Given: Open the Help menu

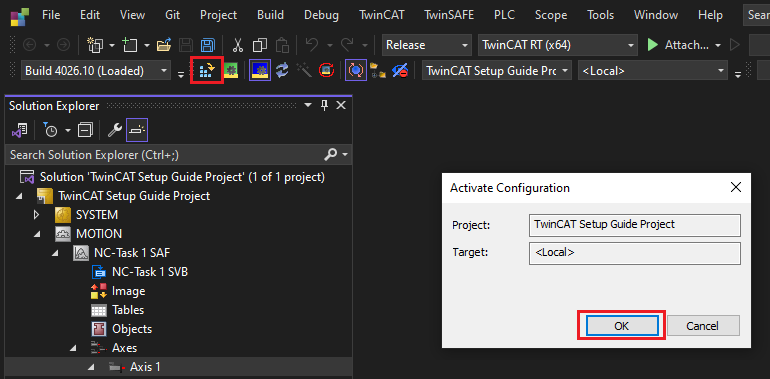Looking at the screenshot, I should [710, 15].
